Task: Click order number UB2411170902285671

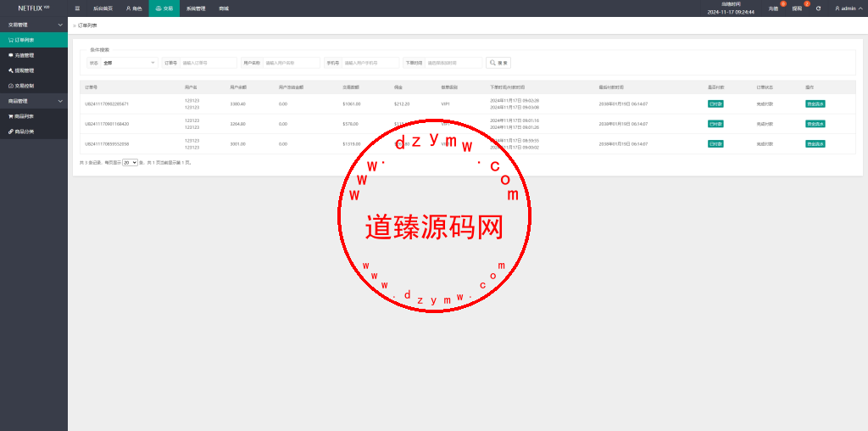Action: coord(107,104)
